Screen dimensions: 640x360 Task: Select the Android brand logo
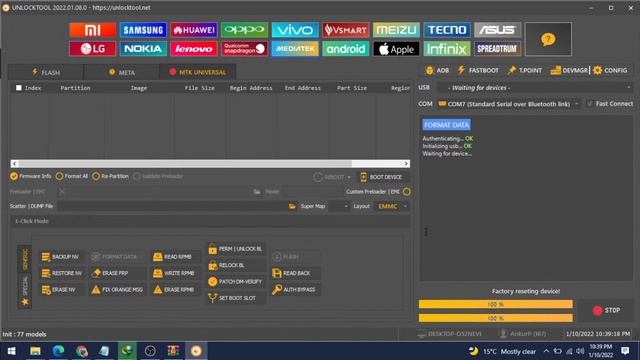346,49
